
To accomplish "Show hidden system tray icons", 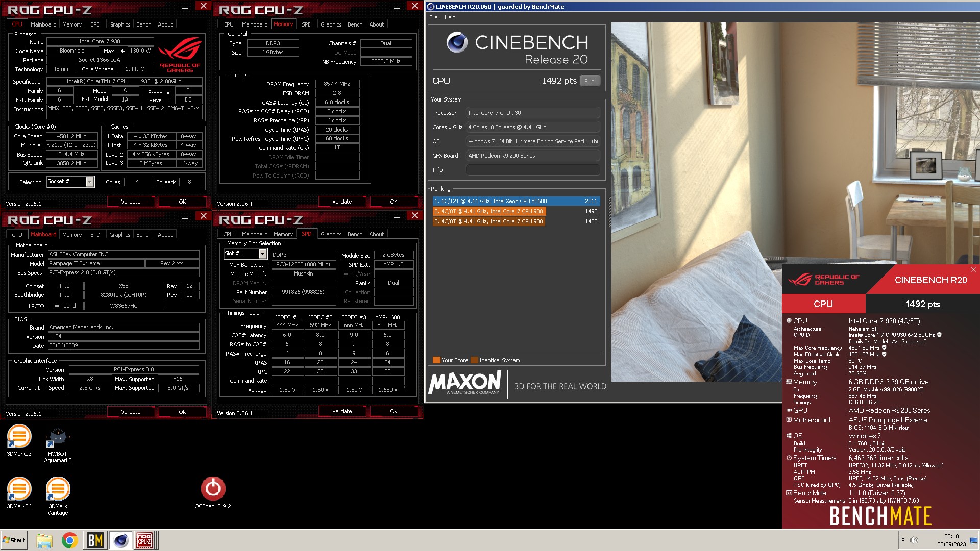I will tap(903, 540).
